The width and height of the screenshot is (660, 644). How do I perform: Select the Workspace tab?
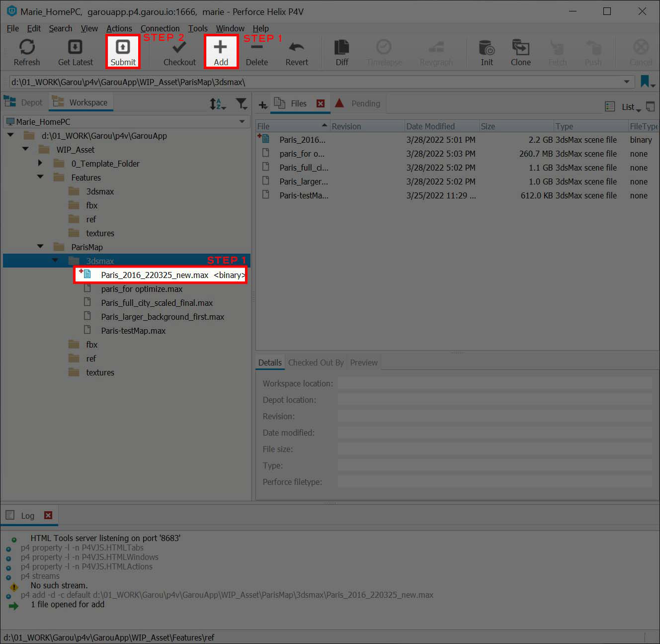point(81,102)
